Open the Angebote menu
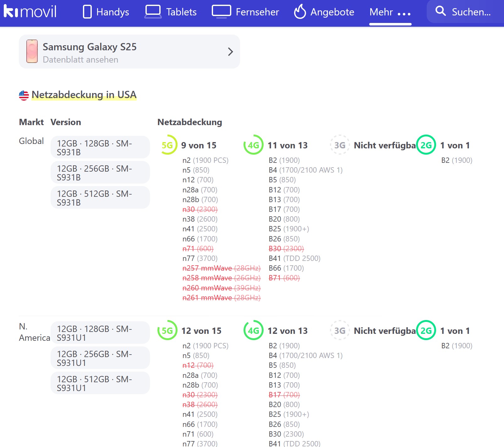The width and height of the screenshot is (504, 447). tap(324, 12)
